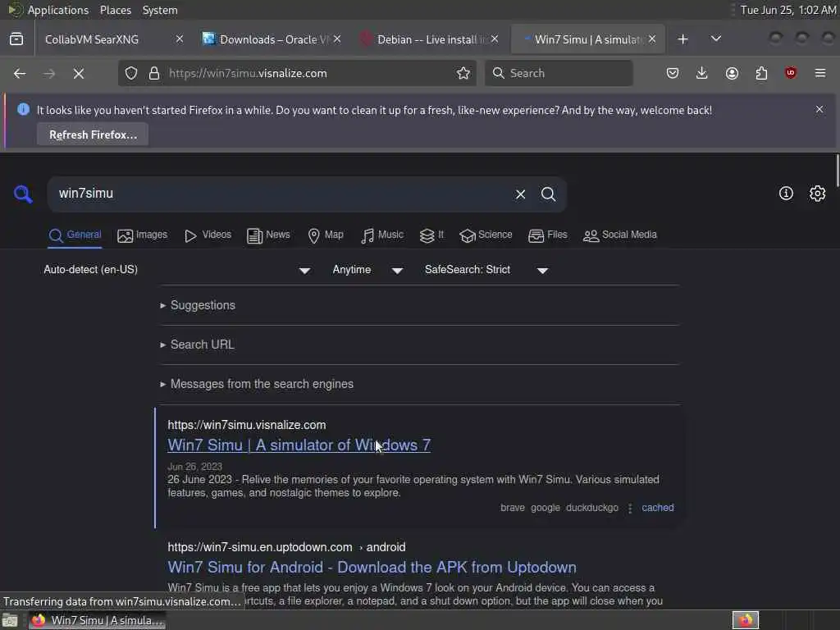Open the uBlock Origin extension icon
The image size is (840, 630).
(791, 73)
